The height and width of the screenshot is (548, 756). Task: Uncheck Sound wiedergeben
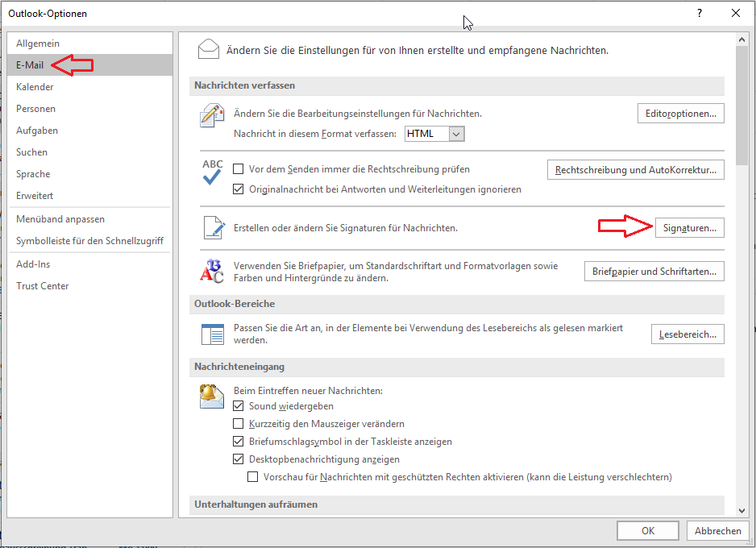point(239,406)
